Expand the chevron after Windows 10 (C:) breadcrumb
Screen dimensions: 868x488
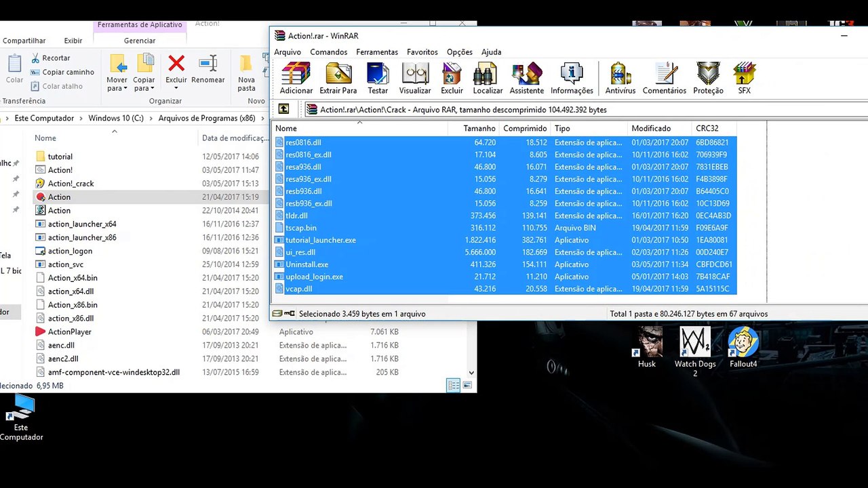(151, 119)
